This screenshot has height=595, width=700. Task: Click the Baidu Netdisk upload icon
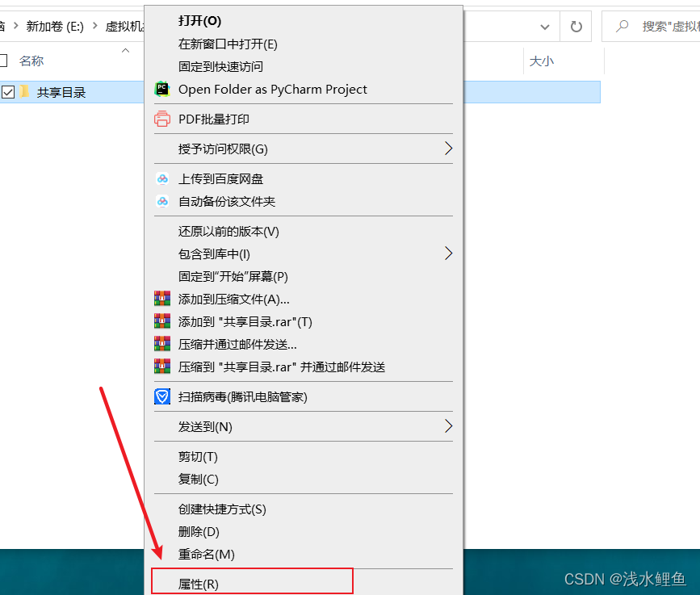[162, 179]
